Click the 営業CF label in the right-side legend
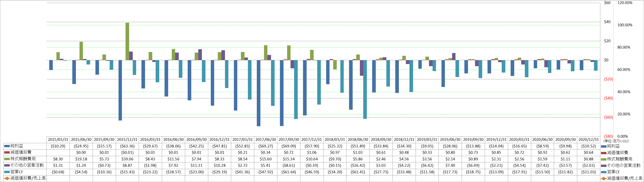Screen dimensions: 644x182 [x=613, y=172]
